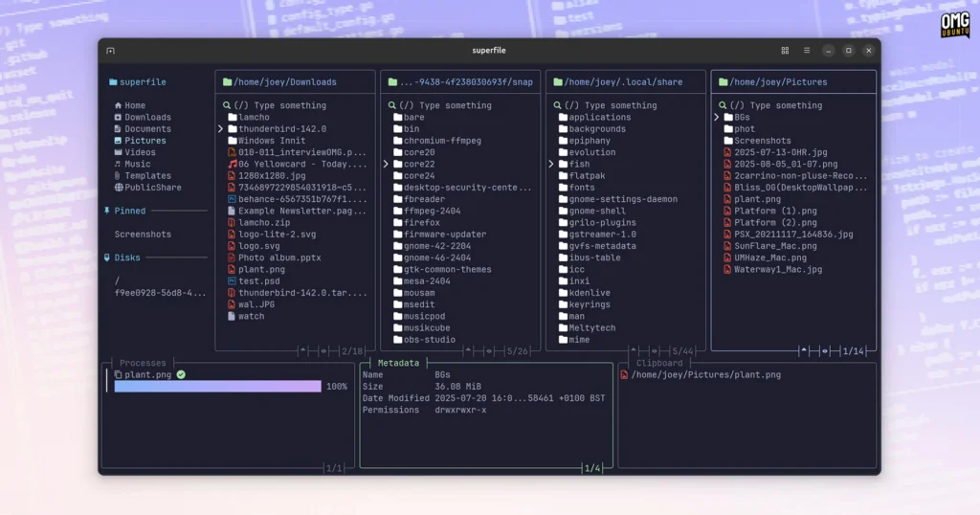Select Example Newsletter.pag... file
The width and height of the screenshot is (980, 515).
(298, 212)
